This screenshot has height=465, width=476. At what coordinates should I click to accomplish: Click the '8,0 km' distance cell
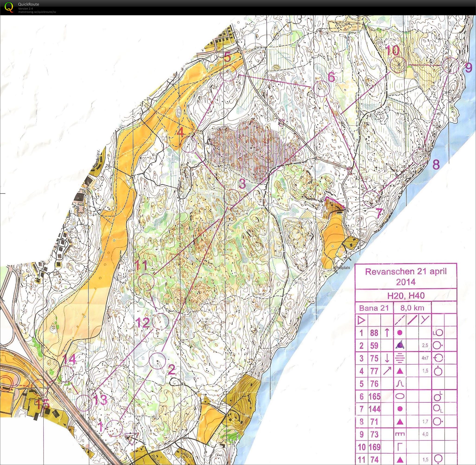pos(412,308)
